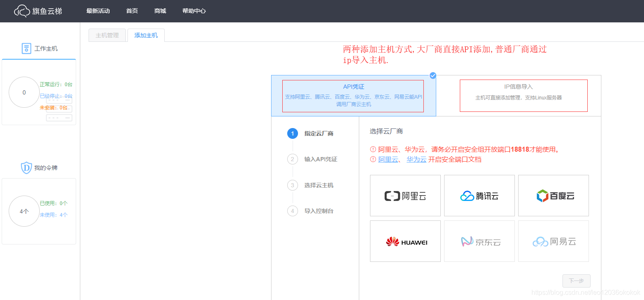Click the 工作主机 sidebar label
The height and width of the screenshot is (300, 644).
click(x=46, y=48)
